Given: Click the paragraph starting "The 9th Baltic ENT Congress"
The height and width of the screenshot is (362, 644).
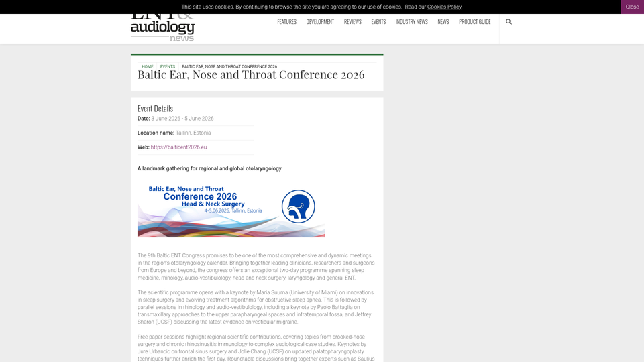Looking at the screenshot, I should (x=256, y=267).
